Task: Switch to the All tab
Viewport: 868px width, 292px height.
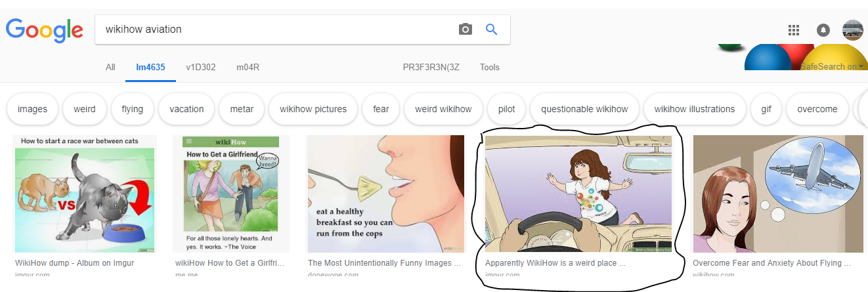Action: (x=110, y=67)
